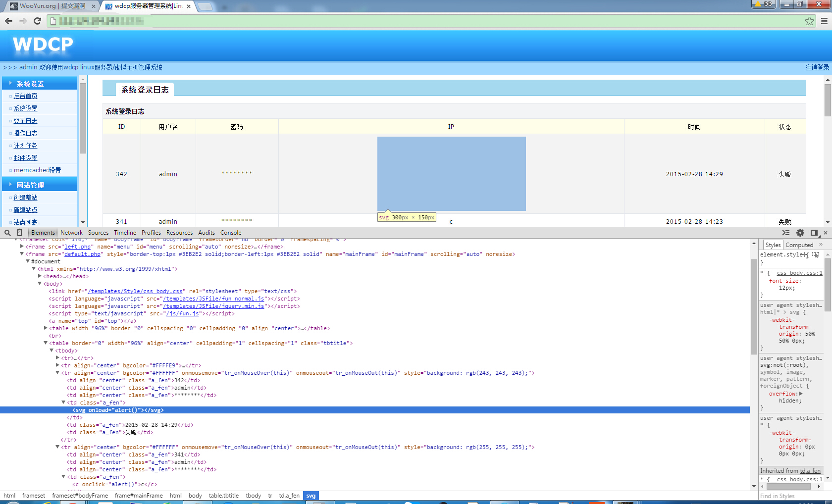Close the WooYun.org browser tab
The width and height of the screenshot is (832, 504).
(93, 6)
